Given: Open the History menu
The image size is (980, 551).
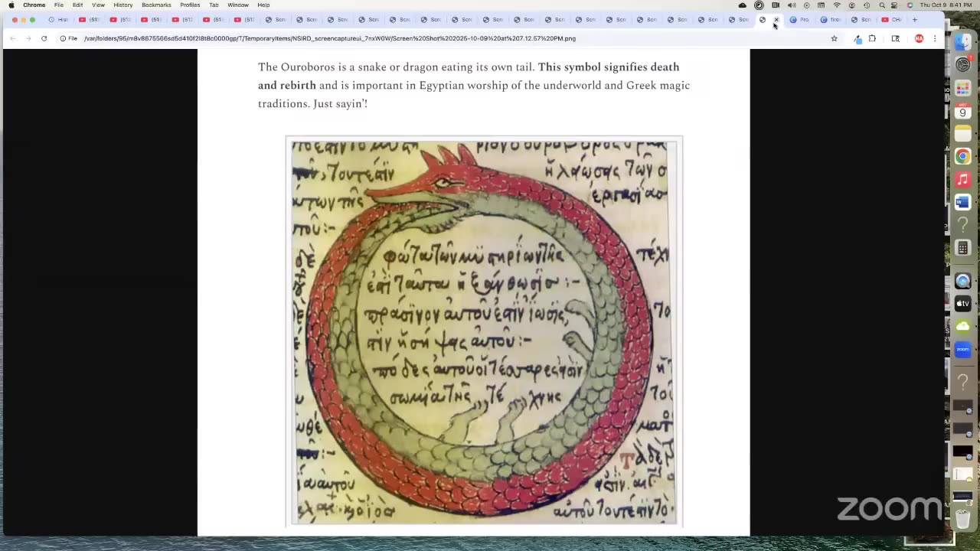Looking at the screenshot, I should tap(123, 5).
